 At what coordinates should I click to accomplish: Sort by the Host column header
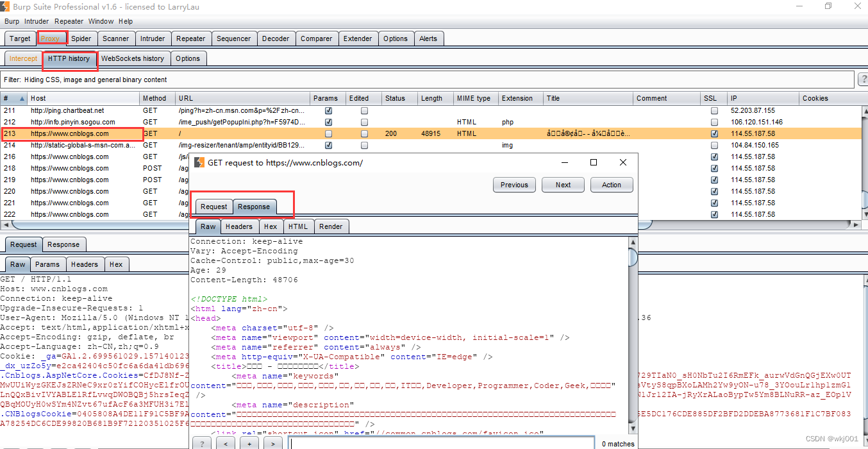pyautogui.click(x=83, y=99)
